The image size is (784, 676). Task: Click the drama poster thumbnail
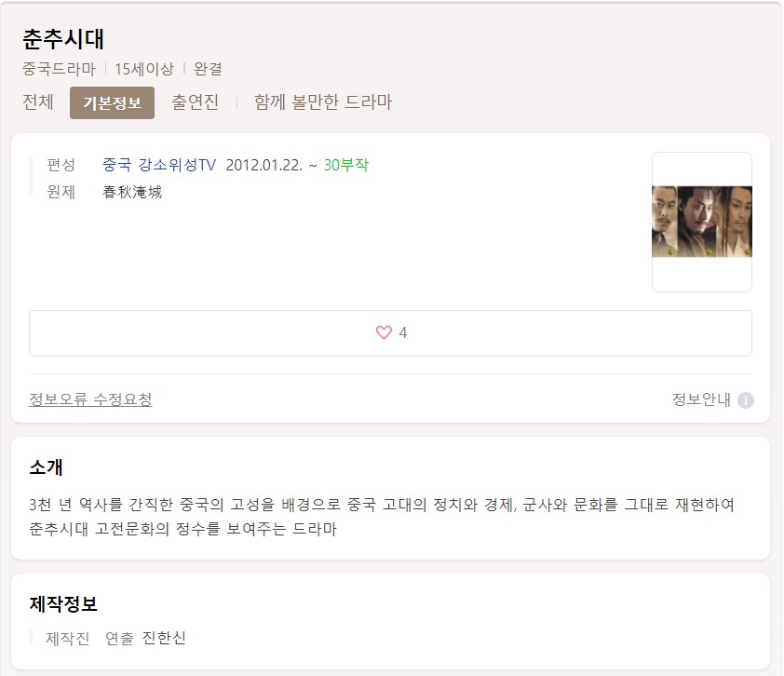(702, 222)
